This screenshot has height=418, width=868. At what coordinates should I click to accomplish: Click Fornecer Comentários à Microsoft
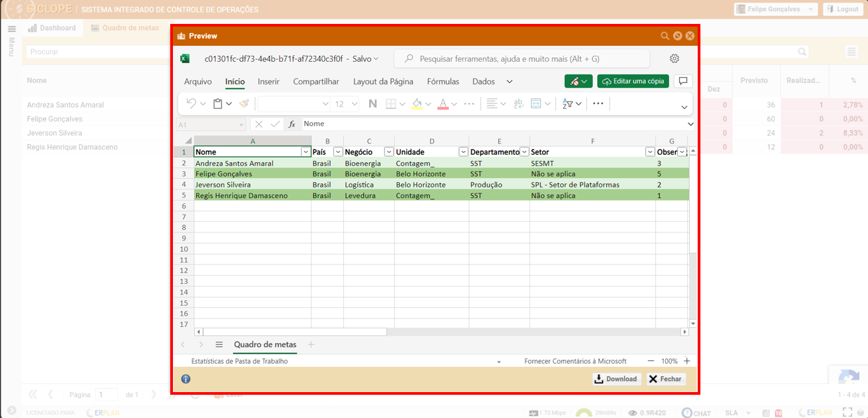tap(575, 362)
